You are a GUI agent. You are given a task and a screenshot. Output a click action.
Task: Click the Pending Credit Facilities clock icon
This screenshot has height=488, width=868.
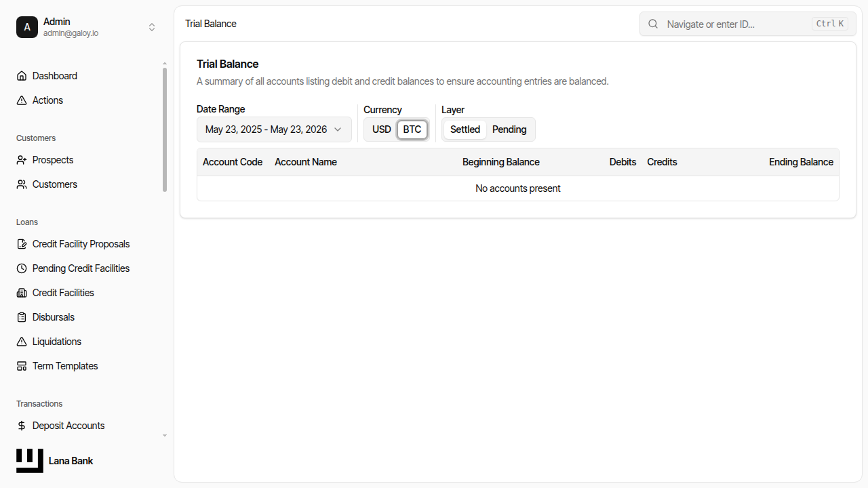(22, 268)
